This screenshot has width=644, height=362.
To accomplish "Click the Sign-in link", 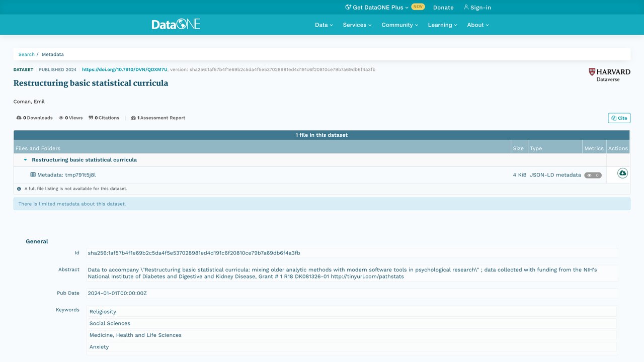I will 477,8.
